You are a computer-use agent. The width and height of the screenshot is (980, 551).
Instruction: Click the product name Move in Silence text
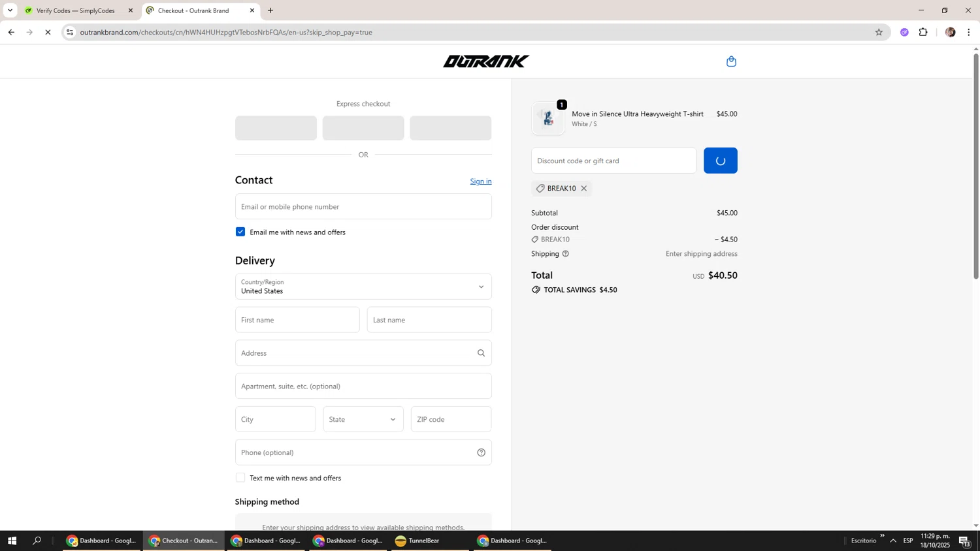tap(638, 114)
